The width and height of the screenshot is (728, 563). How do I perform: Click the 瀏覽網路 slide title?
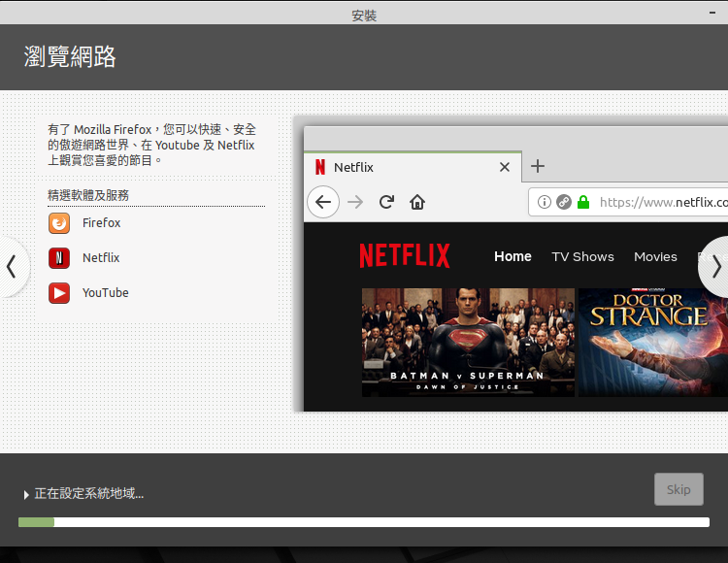click(x=70, y=56)
